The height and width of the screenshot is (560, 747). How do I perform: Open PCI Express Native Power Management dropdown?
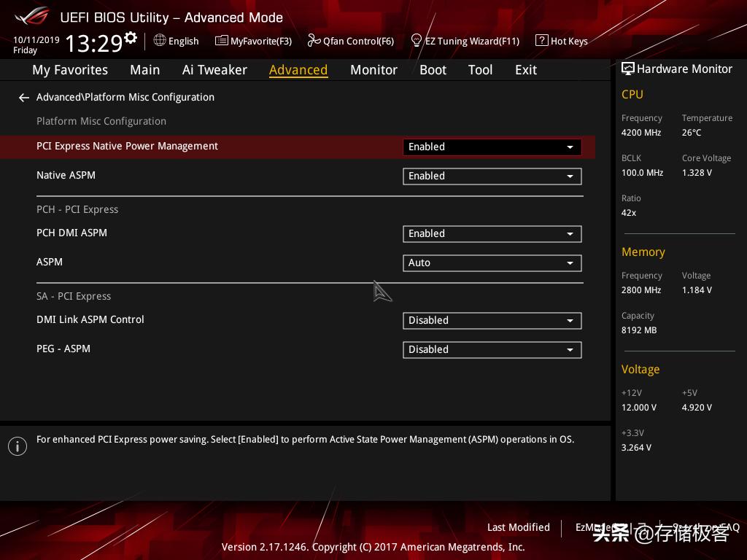click(x=492, y=147)
